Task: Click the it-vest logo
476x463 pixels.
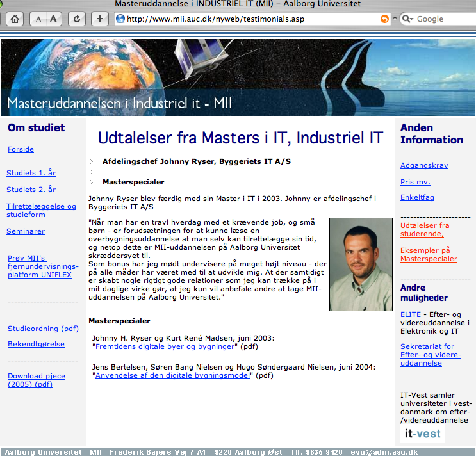Action: [x=422, y=434]
